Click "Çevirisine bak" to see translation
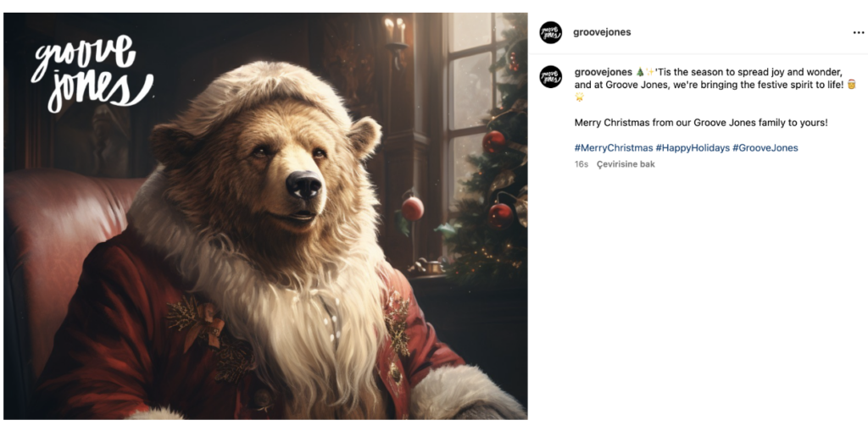 626,164
